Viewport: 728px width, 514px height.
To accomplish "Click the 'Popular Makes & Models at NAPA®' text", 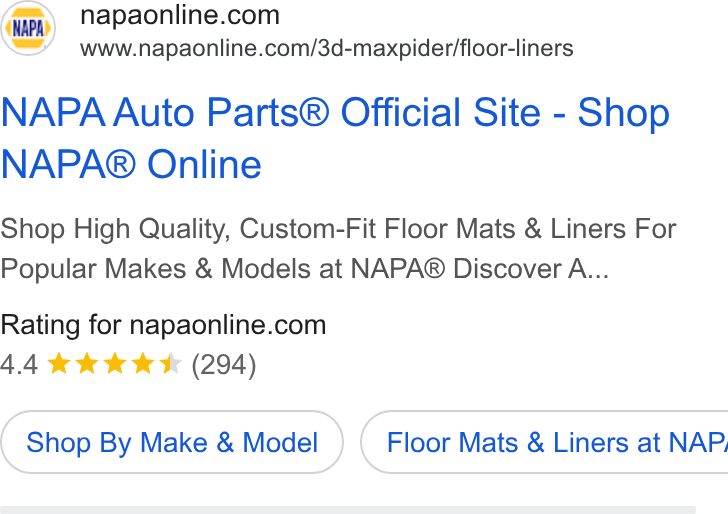I will [223, 269].
